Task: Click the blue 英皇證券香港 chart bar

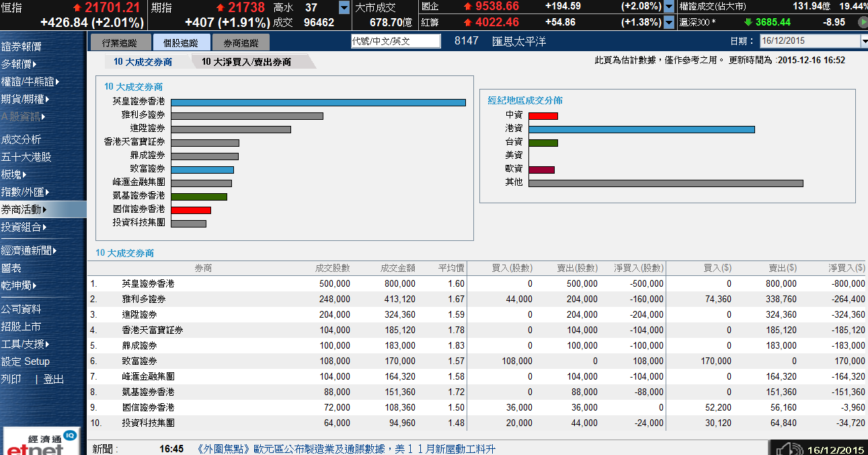Action: click(318, 102)
